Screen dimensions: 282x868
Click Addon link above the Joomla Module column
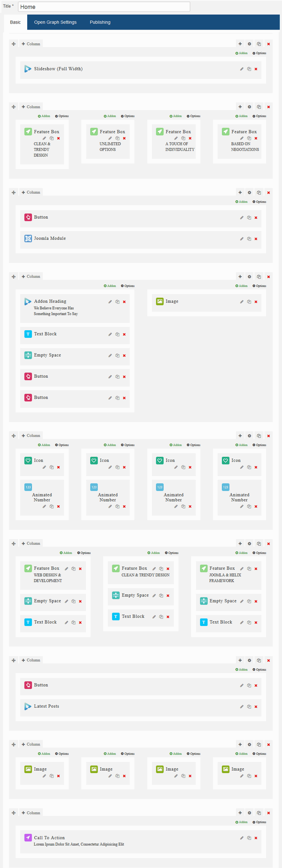pyautogui.click(x=242, y=202)
